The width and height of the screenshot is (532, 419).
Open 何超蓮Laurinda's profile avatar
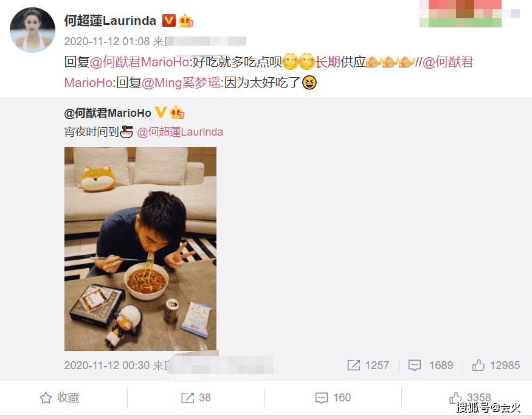coord(33,30)
